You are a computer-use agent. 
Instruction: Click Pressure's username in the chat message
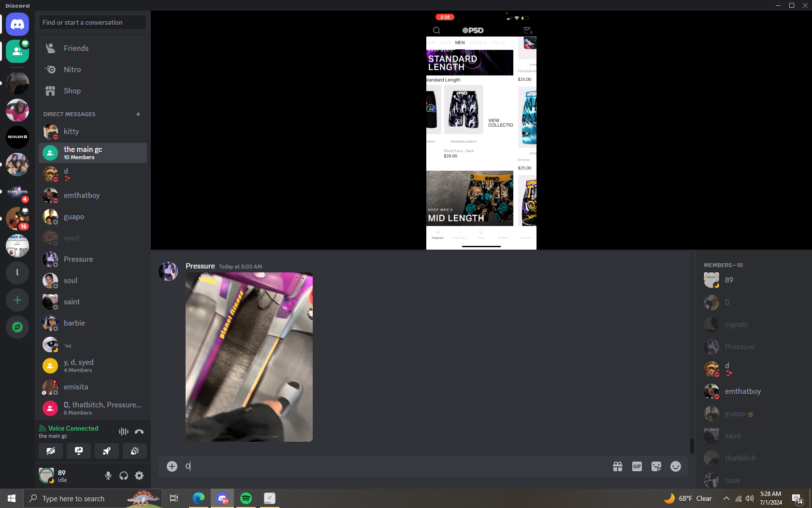point(200,266)
